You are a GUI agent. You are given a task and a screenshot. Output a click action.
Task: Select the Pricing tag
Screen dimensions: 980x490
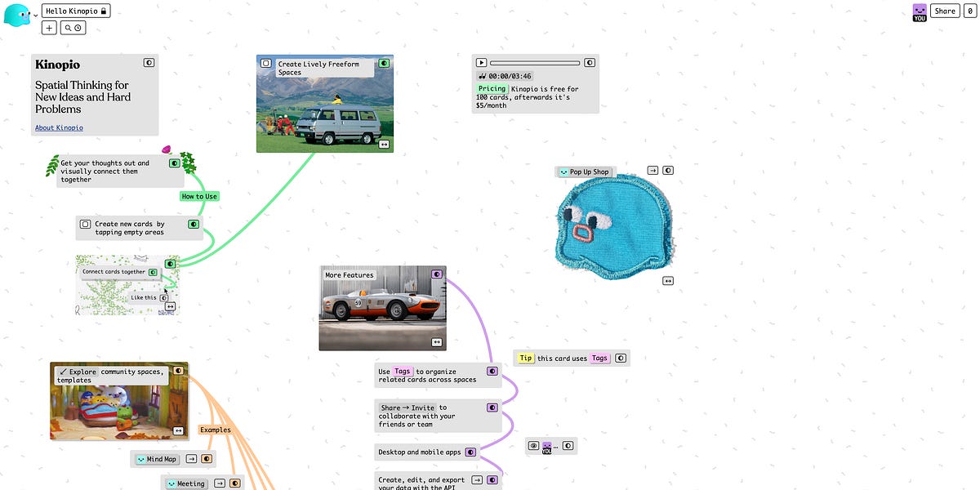tap(492, 88)
